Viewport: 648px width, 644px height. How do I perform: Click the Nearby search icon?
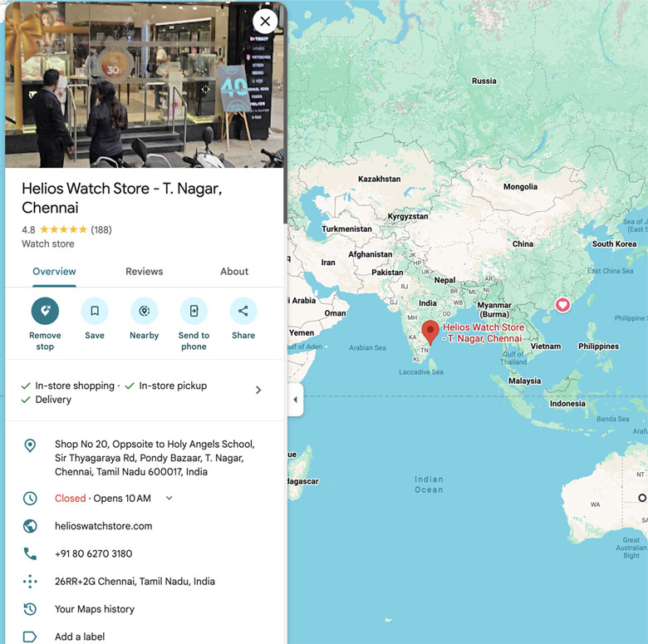(145, 311)
